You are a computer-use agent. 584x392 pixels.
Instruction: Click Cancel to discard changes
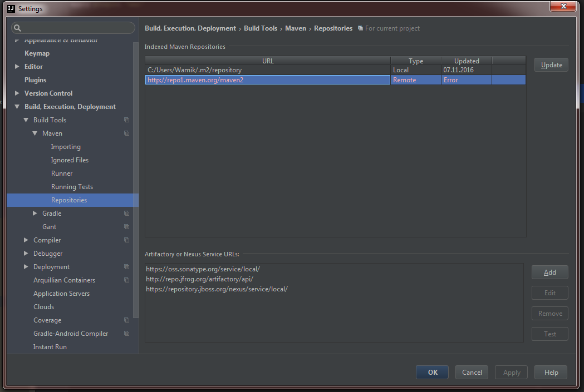[472, 373]
